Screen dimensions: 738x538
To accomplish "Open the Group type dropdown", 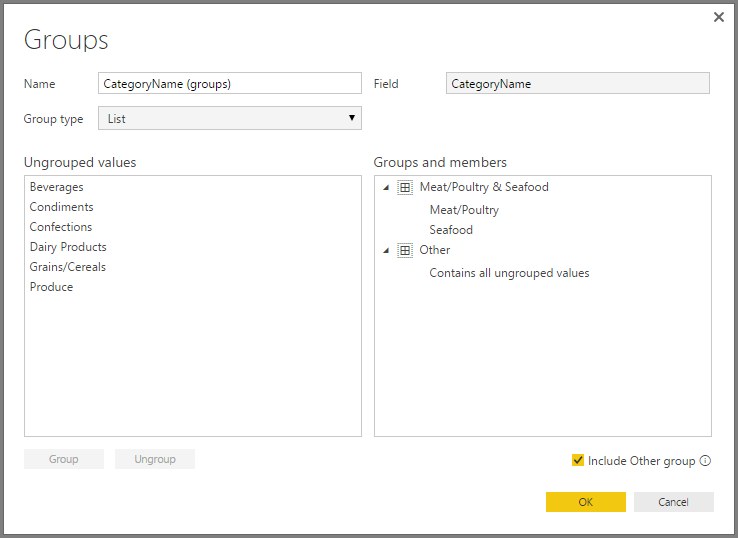I will point(230,118).
